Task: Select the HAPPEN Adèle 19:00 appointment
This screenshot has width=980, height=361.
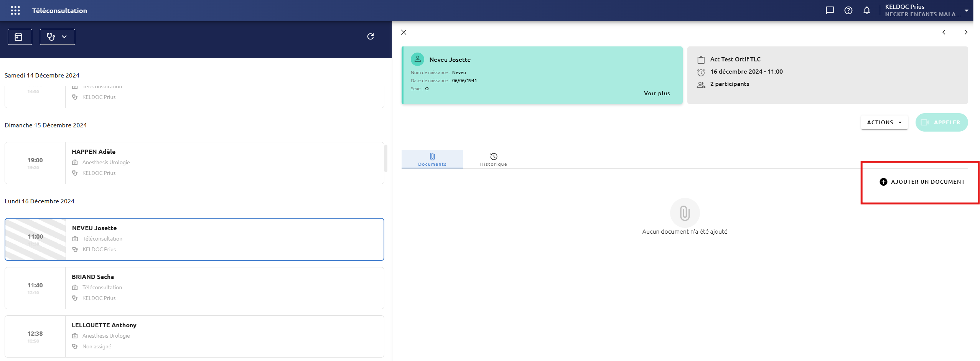Action: [x=194, y=163]
